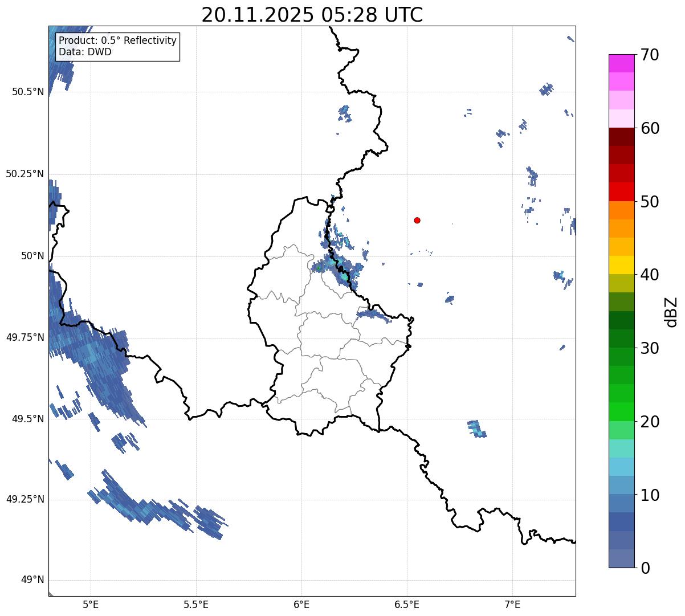Click the 7°E longitude label
The height and width of the screenshot is (616, 685).
point(512,604)
